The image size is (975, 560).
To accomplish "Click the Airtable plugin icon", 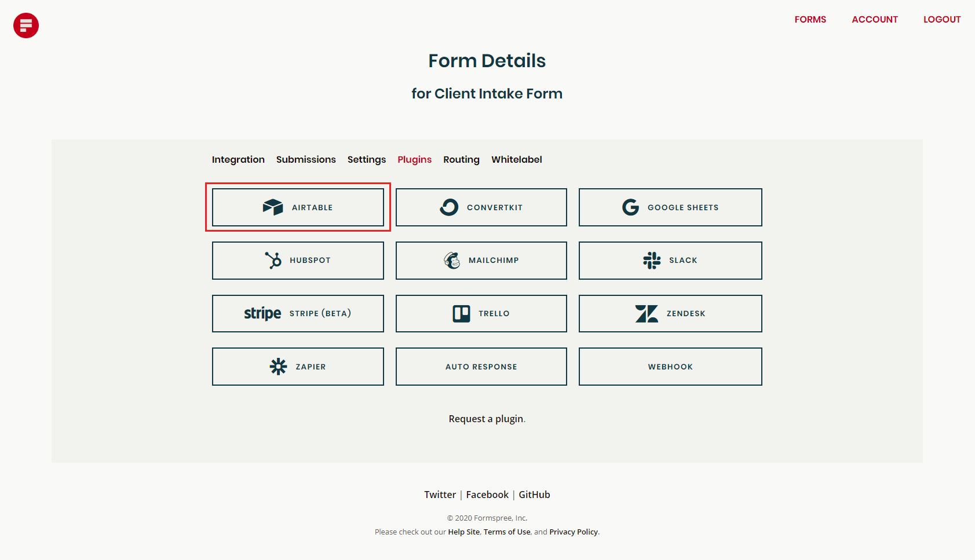I will point(273,207).
